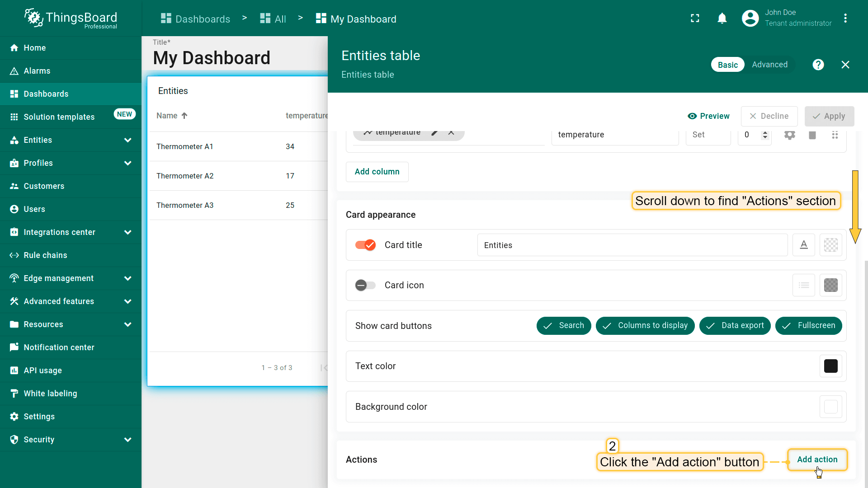Open column settings gear for temperature
The height and width of the screenshot is (488, 868).
[789, 135]
